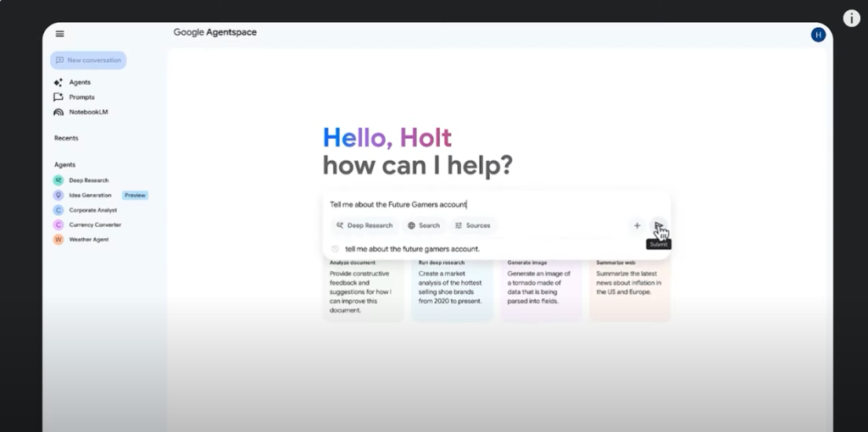The image size is (868, 432).
Task: Click the video info icon
Action: [x=851, y=19]
